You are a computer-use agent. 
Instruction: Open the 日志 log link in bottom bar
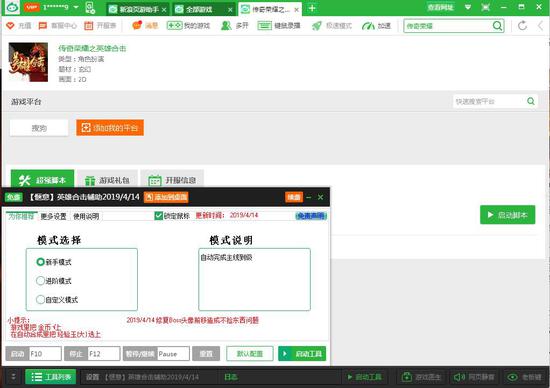click(x=231, y=377)
